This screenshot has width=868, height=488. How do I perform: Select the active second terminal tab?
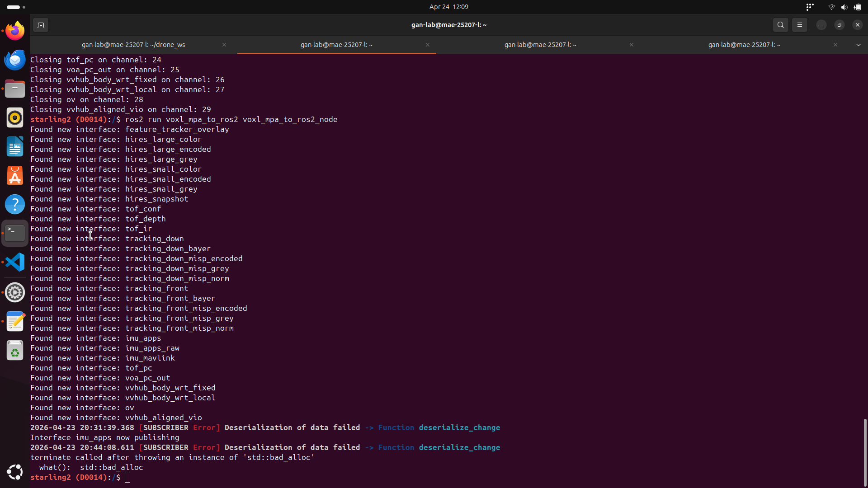click(337, 45)
